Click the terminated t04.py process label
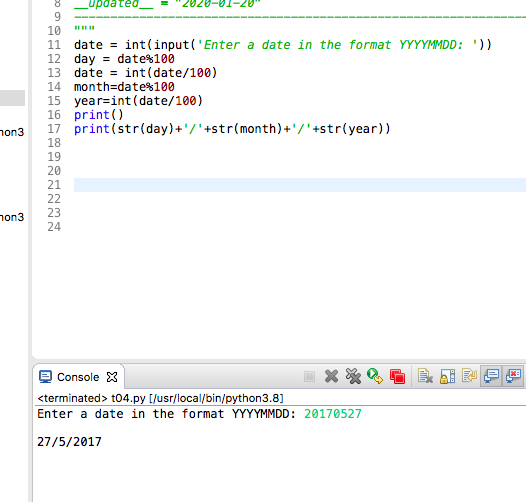526x502 pixels. [x=161, y=398]
